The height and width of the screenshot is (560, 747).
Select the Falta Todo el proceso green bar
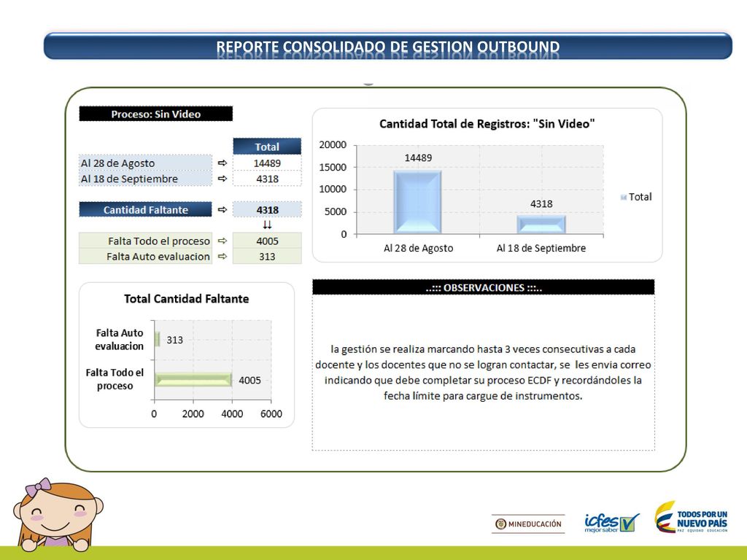(x=193, y=379)
